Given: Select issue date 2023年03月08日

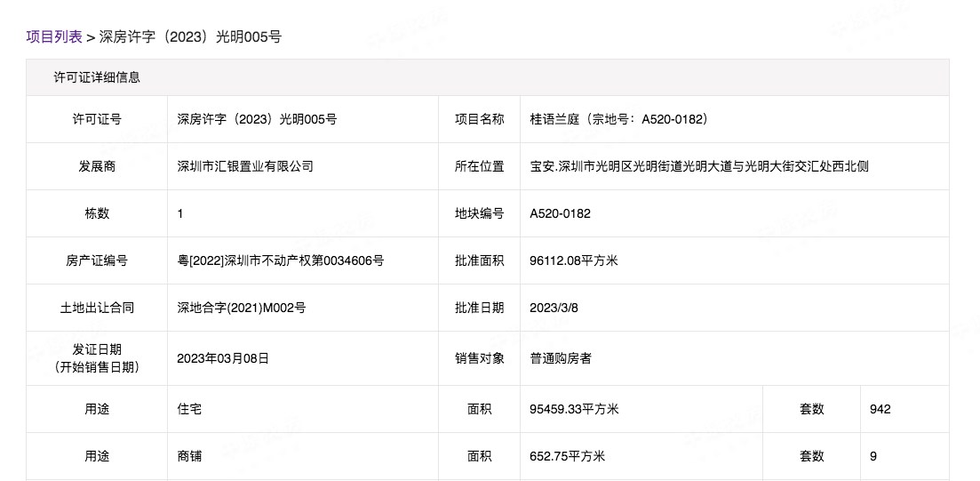Looking at the screenshot, I should [223, 358].
